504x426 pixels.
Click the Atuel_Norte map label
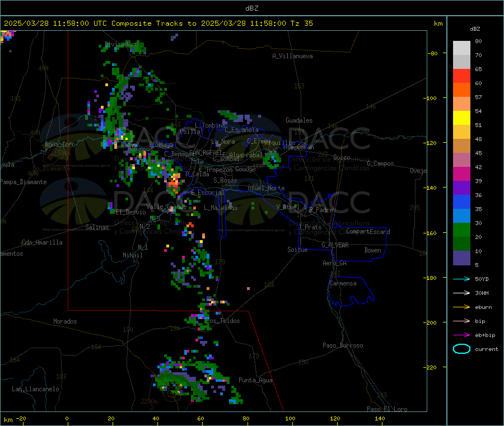click(266, 188)
